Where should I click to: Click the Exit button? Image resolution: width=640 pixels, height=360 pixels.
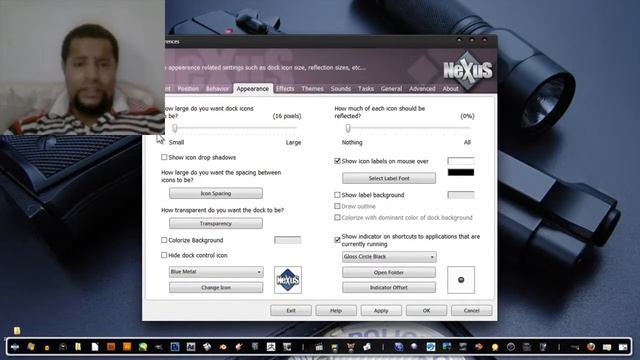pos(291,311)
